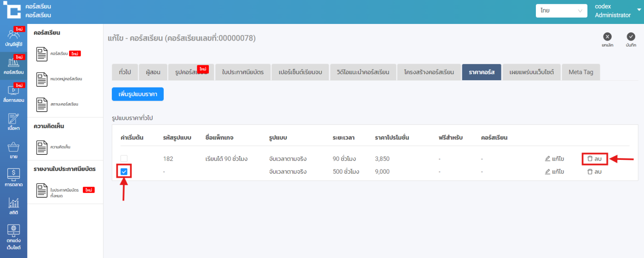The image size is (644, 258).
Task: Switch to the Meta Tag tab
Action: pyautogui.click(x=581, y=72)
